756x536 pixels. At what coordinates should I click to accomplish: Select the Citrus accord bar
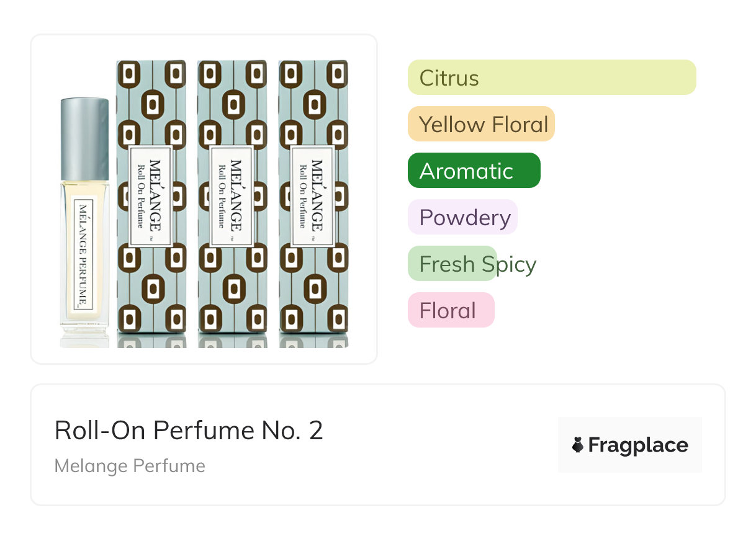point(552,78)
